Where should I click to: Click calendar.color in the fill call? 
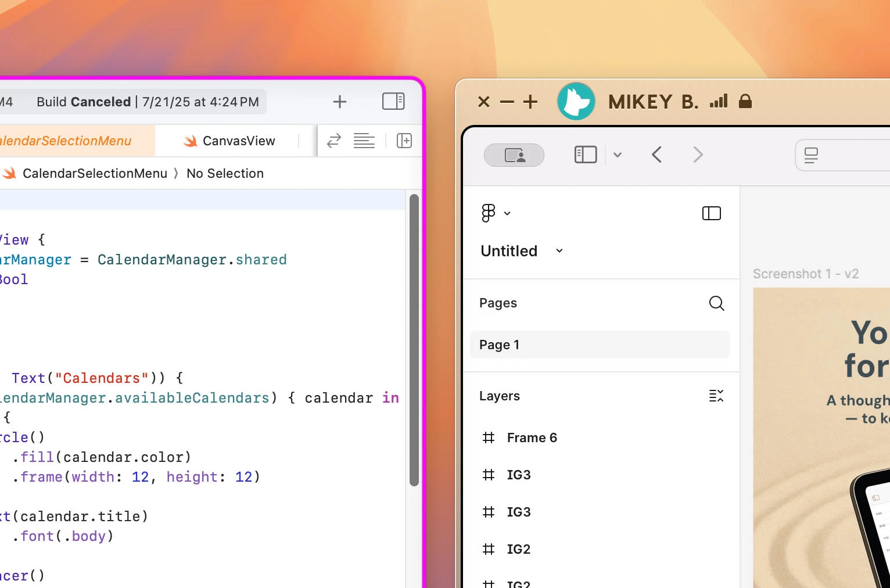click(x=123, y=457)
